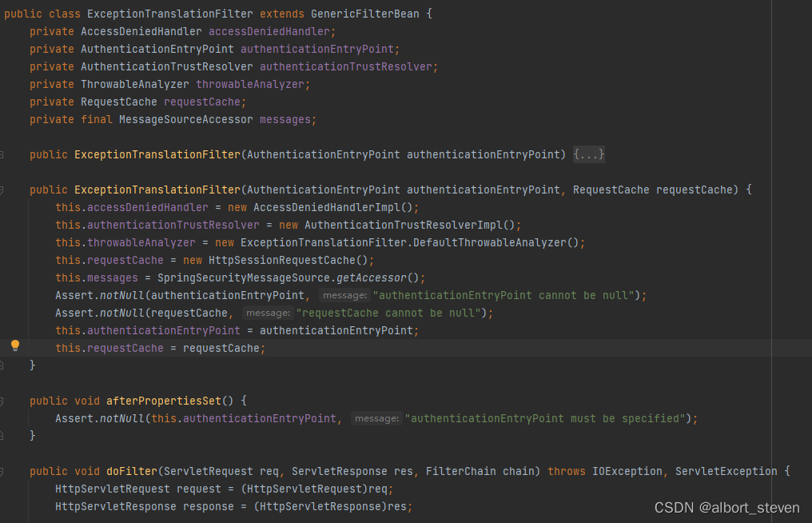Click the highlighted this.requestCache assignment line

160,348
